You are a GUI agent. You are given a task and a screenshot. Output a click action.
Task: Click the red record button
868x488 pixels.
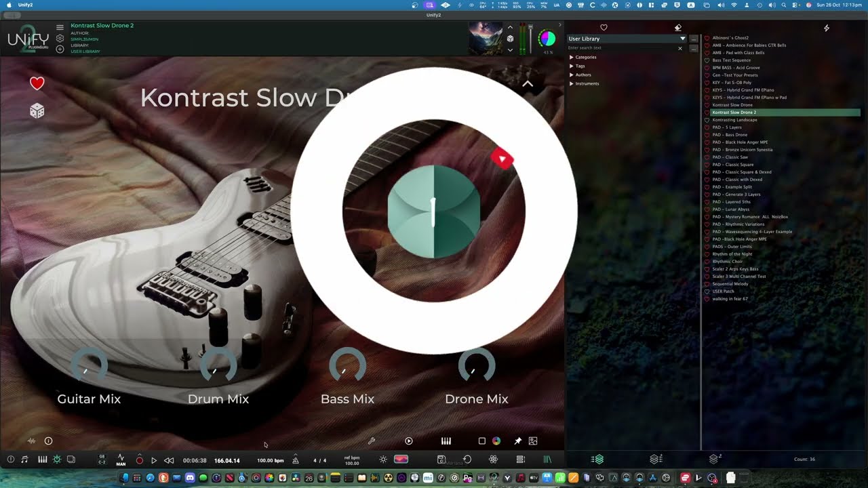140,460
